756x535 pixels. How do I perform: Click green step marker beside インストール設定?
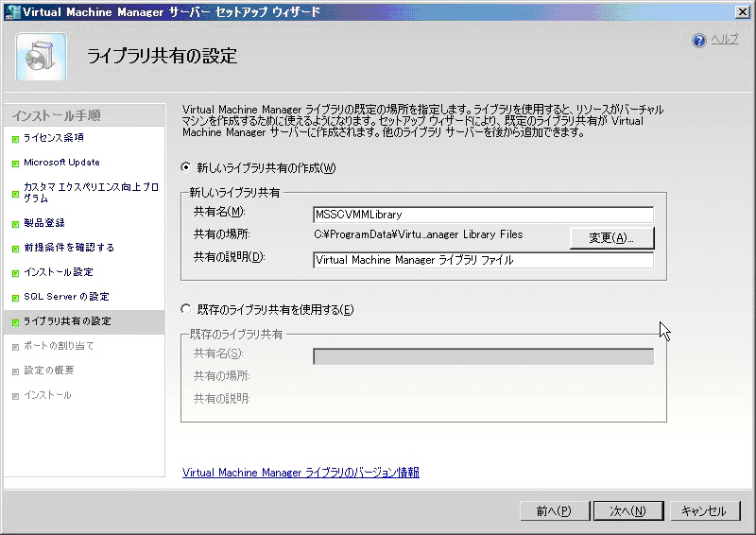click(15, 273)
